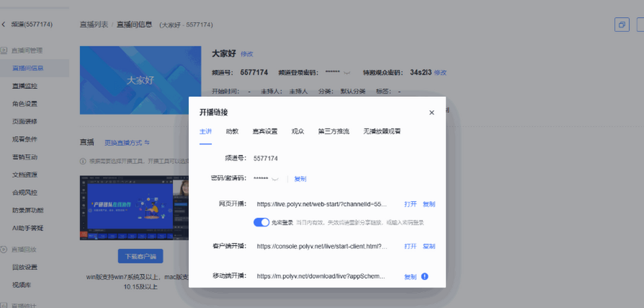Image resolution: width=644 pixels, height=308 pixels.
Task: Toggle the 免密登录 switch
Action: click(x=261, y=222)
